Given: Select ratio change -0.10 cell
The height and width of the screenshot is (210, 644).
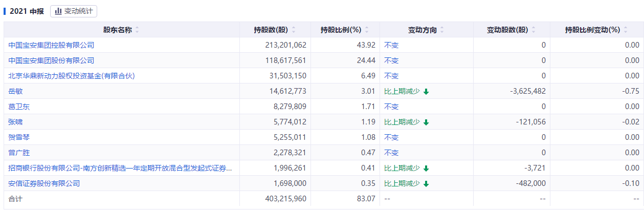Looking at the screenshot, I should tap(631, 183).
